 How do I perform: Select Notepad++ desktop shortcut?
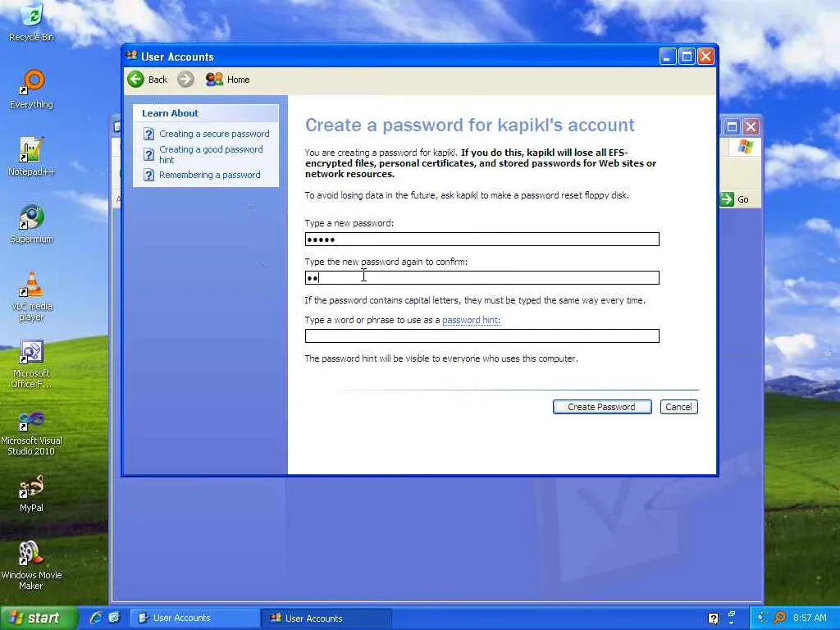click(32, 157)
